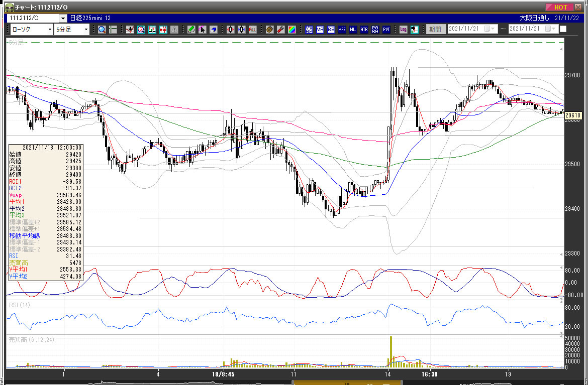
Task: Click the 売買高(6,12,24) volume panel label
Action: [32, 340]
